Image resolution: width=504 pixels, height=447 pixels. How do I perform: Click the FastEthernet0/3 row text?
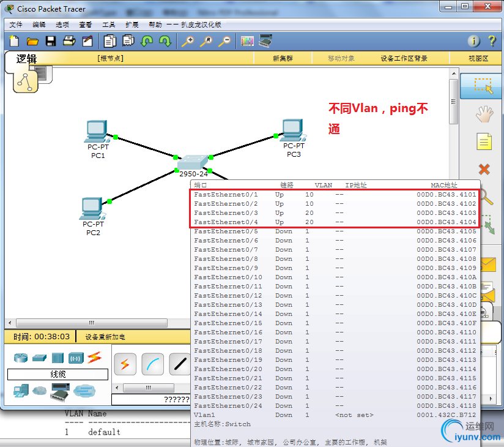pos(226,212)
